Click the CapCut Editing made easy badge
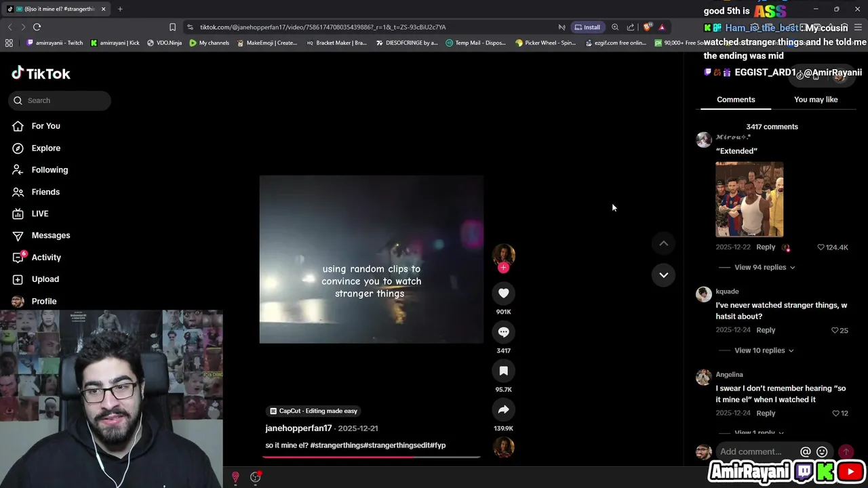Image resolution: width=868 pixels, height=488 pixels. 313,411
